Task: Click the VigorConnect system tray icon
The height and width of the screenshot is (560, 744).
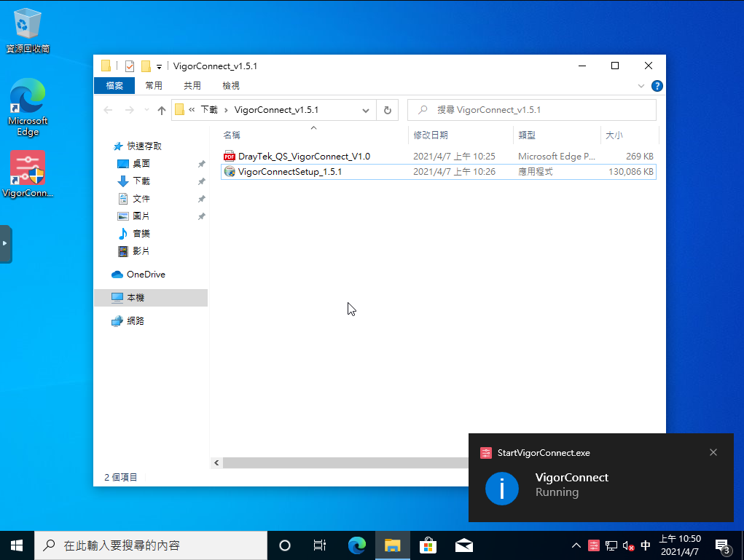Action: (594, 545)
